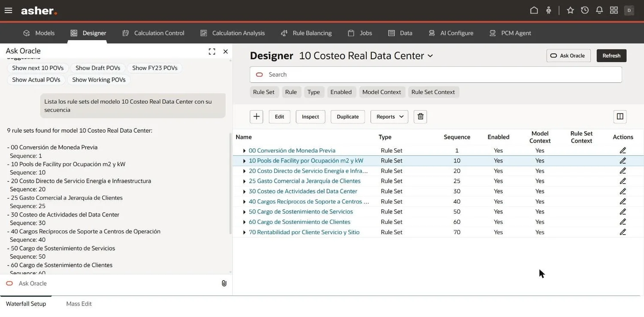This screenshot has width=644, height=317.
Task: Expand 10 Pools de Facility row
Action: coord(244,161)
